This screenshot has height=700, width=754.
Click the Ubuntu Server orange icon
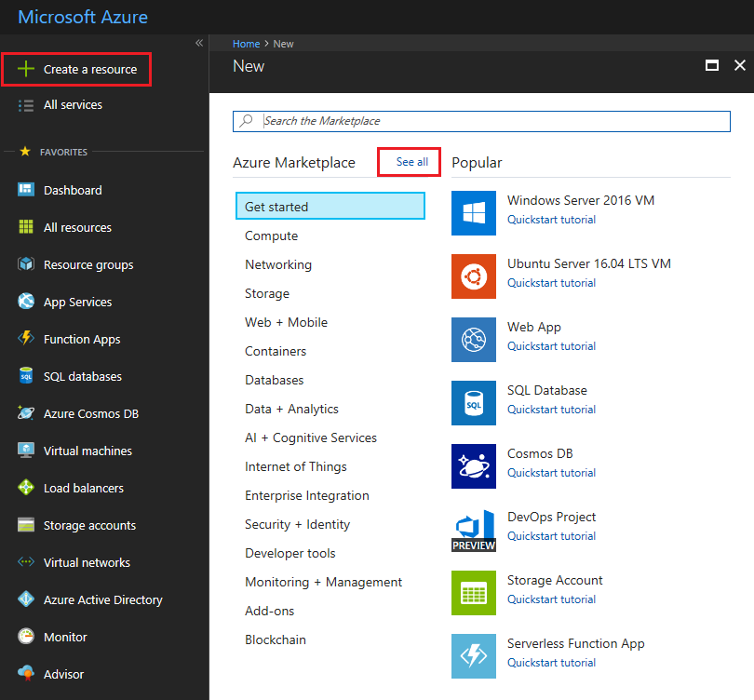pos(474,276)
